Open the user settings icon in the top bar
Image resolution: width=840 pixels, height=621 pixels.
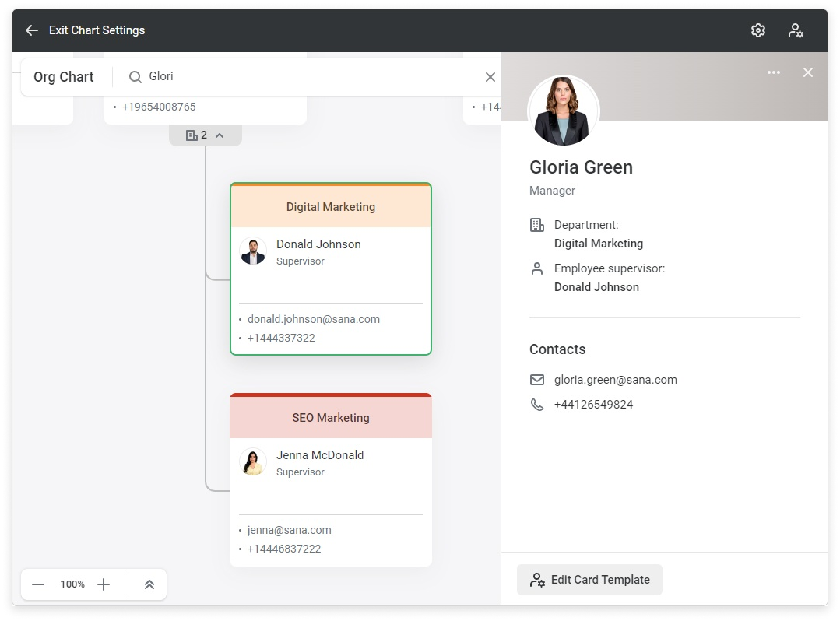[x=795, y=30]
